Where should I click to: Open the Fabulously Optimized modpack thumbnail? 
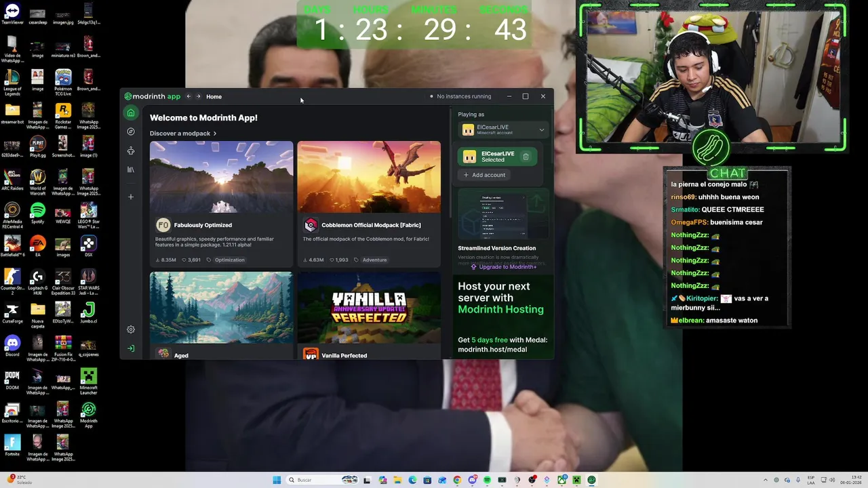point(221,177)
